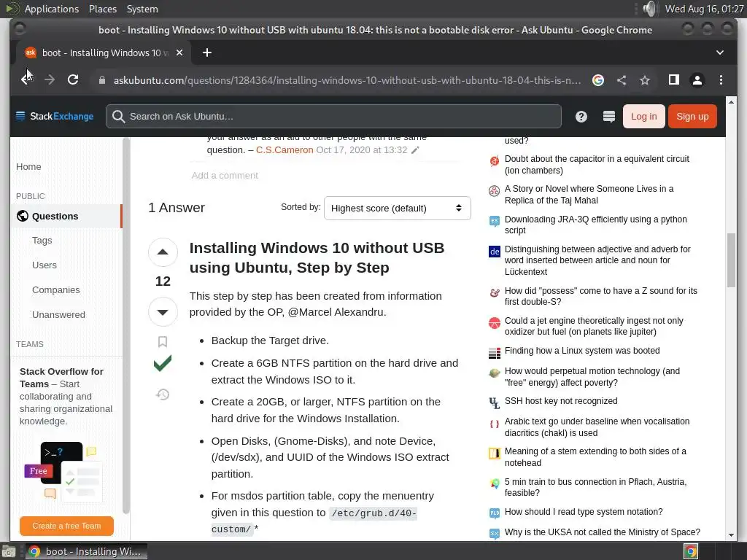
Task: Click the clock Wed Aug 16, 01:27
Action: click(x=704, y=9)
